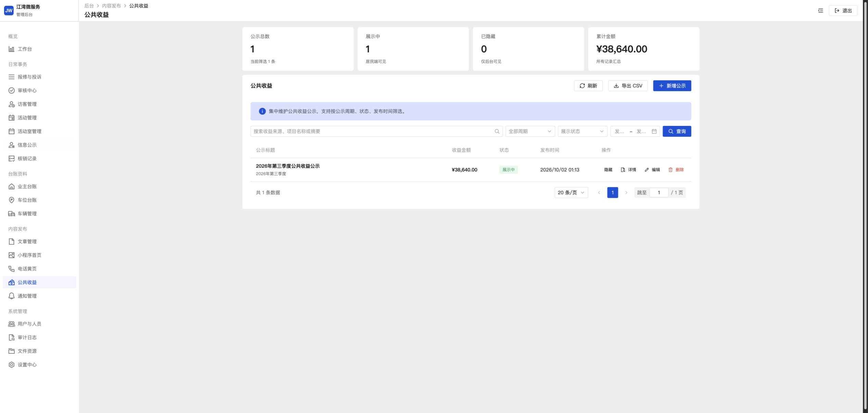Click the 查询 search button
Screen dimensions: 868x413
pyautogui.click(x=677, y=131)
